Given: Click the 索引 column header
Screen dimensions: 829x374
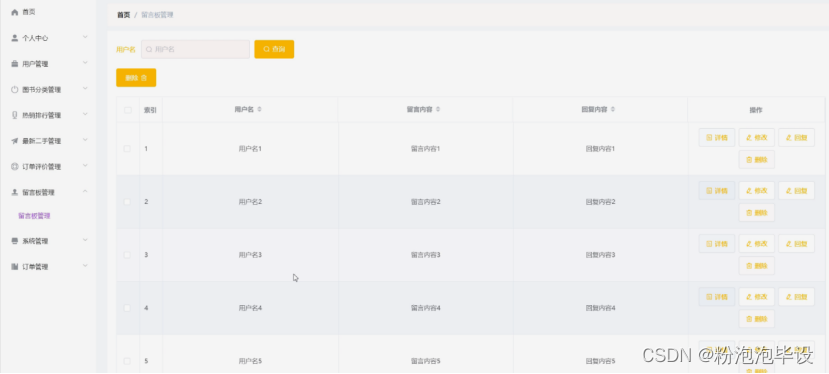Looking at the screenshot, I should [150, 110].
